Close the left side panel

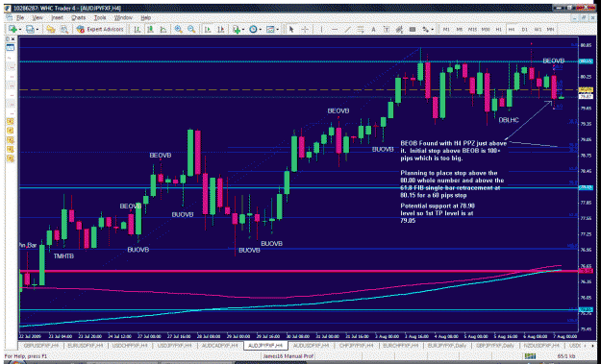[x=13, y=39]
